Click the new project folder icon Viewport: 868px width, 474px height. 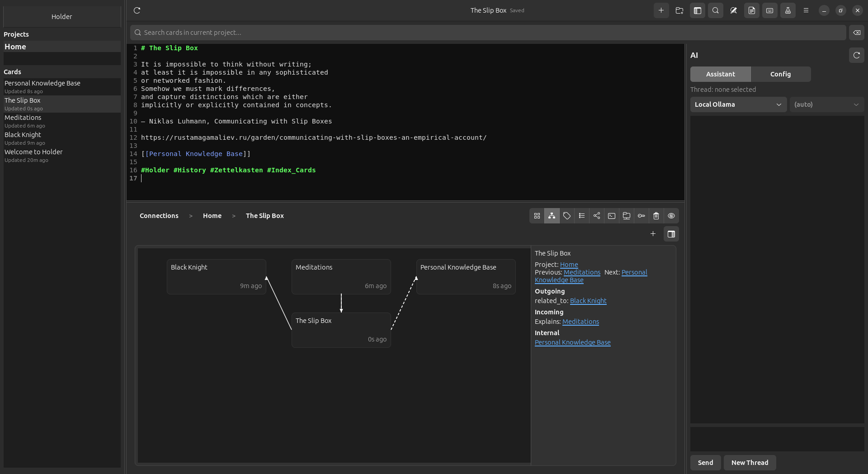coord(679,10)
